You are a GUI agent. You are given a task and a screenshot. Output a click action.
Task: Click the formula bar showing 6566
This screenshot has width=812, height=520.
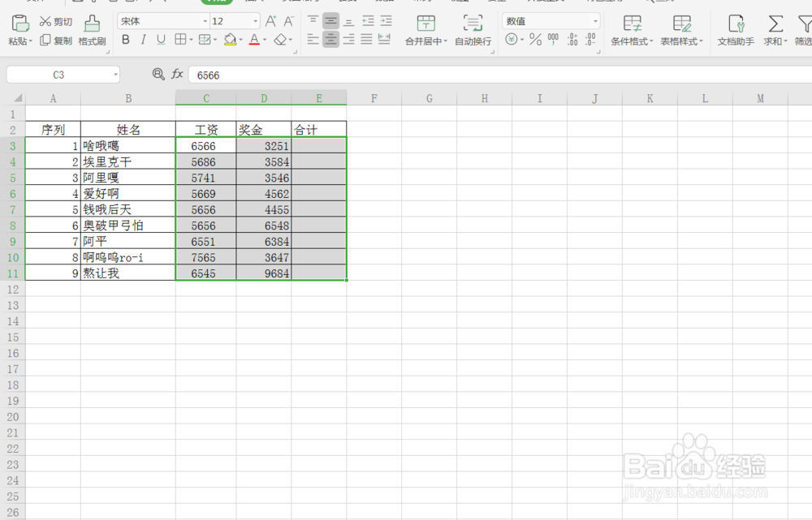pyautogui.click(x=500, y=75)
